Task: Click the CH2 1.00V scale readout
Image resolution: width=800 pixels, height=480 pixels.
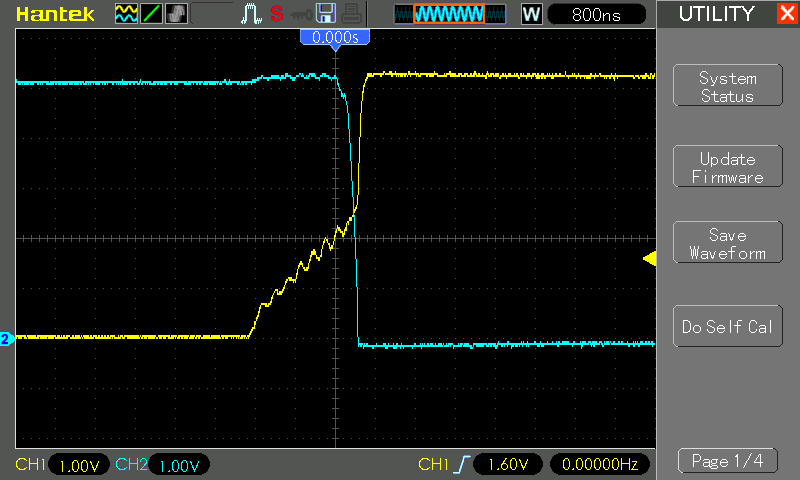Action: (179, 465)
